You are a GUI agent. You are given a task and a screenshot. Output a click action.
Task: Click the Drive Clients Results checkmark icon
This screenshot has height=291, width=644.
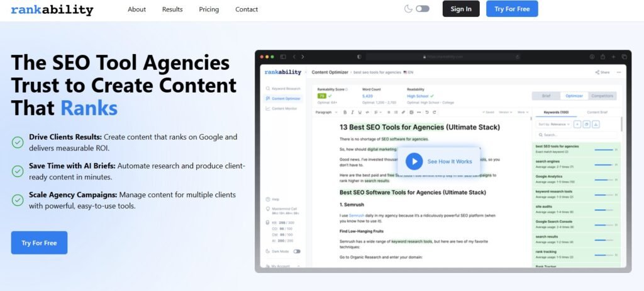(x=17, y=142)
